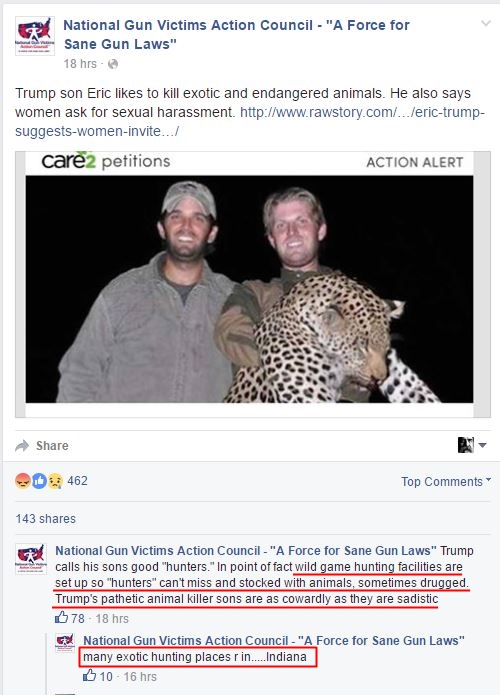This screenshot has height=695, width=500.
Task: Click the reply author's small avatar
Action: [65, 643]
